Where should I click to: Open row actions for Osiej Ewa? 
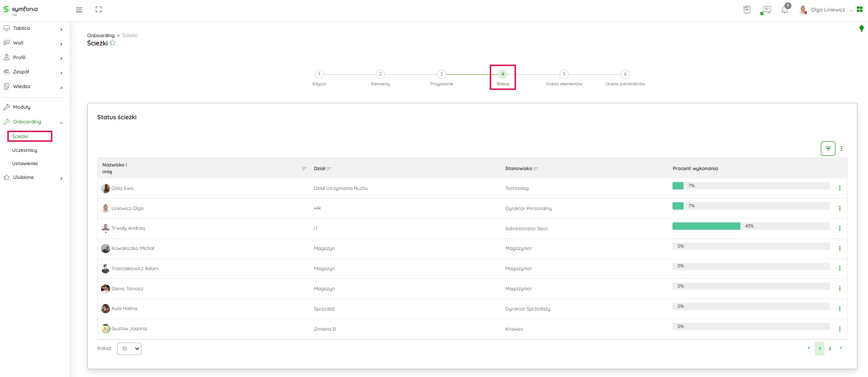pos(840,188)
